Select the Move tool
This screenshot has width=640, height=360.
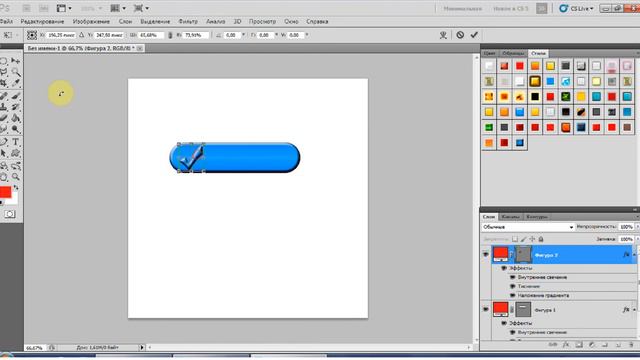[16, 61]
